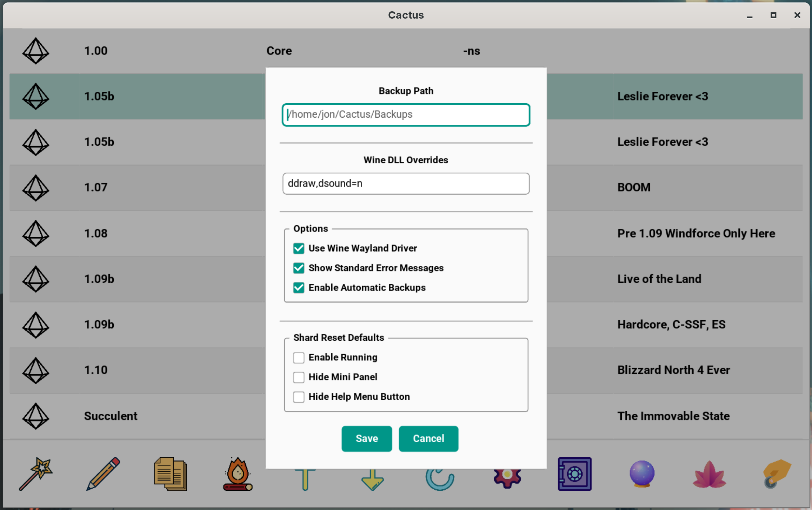Click the yellow down arrow icon
The image size is (812, 510).
(x=372, y=480)
